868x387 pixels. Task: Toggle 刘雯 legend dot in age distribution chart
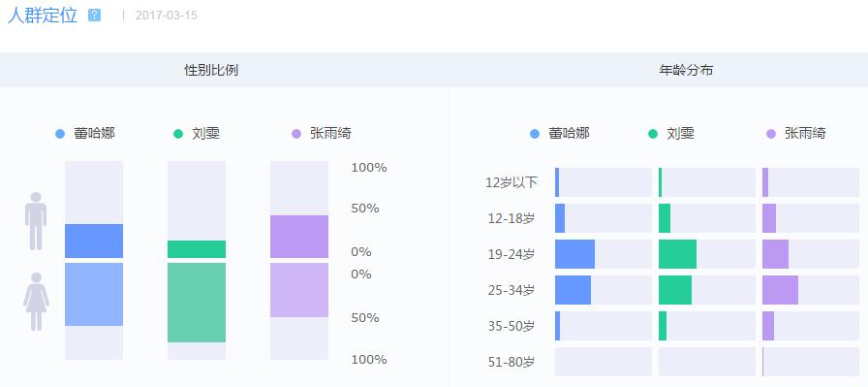coord(653,134)
